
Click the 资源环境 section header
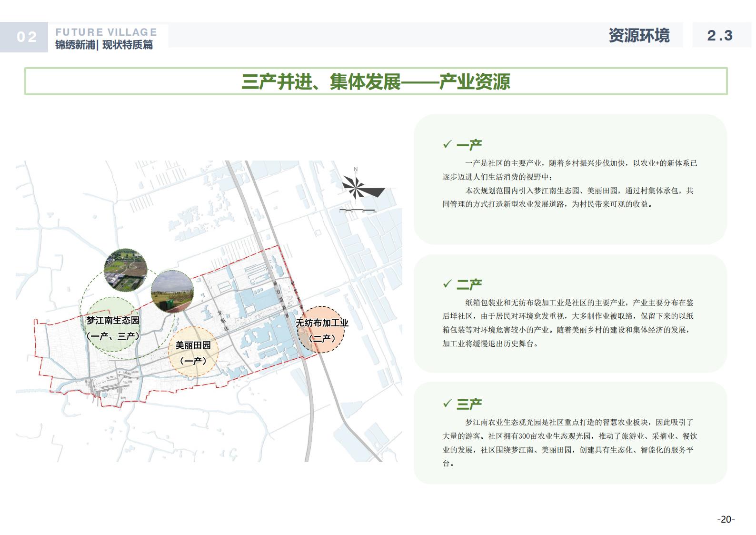[639, 35]
